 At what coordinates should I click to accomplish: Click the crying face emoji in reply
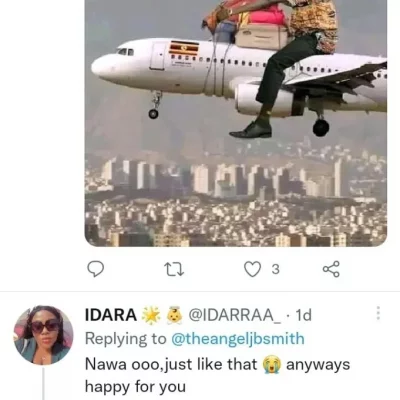[x=272, y=365]
